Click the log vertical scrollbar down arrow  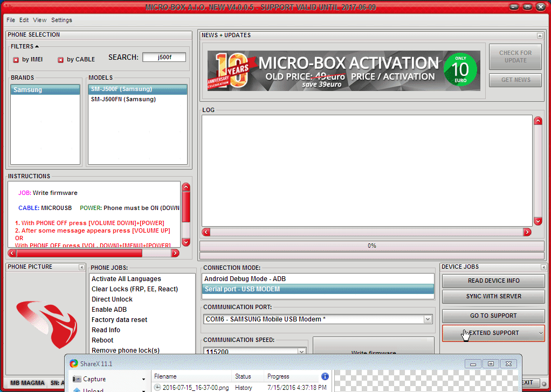coord(538,221)
